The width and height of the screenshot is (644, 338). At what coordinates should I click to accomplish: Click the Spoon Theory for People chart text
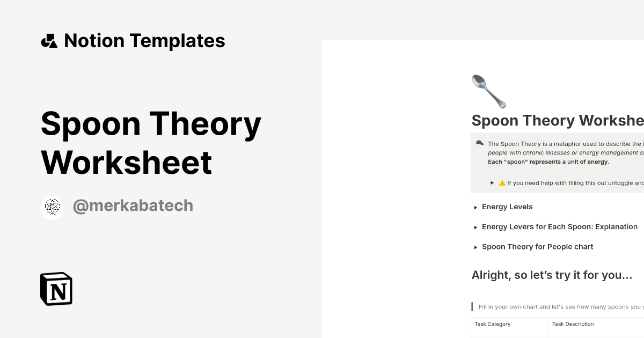click(537, 247)
